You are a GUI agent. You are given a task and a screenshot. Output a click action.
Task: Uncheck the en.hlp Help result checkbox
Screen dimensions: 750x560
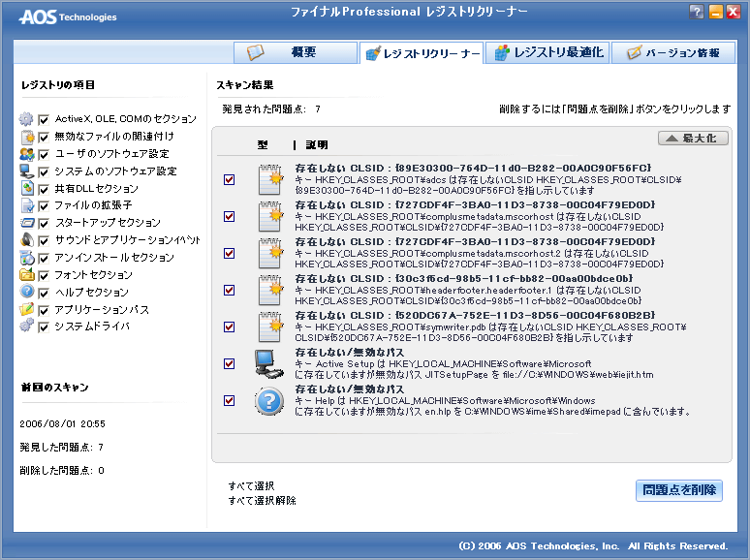(x=229, y=400)
